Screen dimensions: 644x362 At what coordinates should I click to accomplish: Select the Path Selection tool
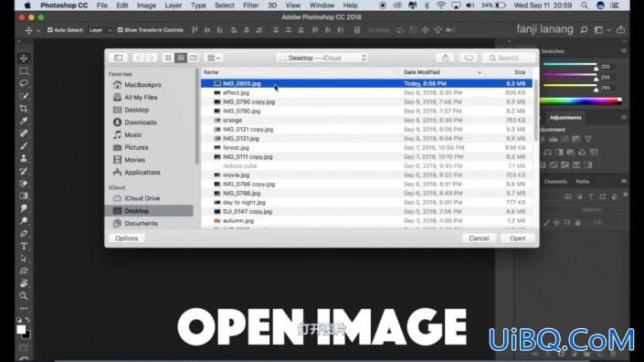(x=24, y=259)
